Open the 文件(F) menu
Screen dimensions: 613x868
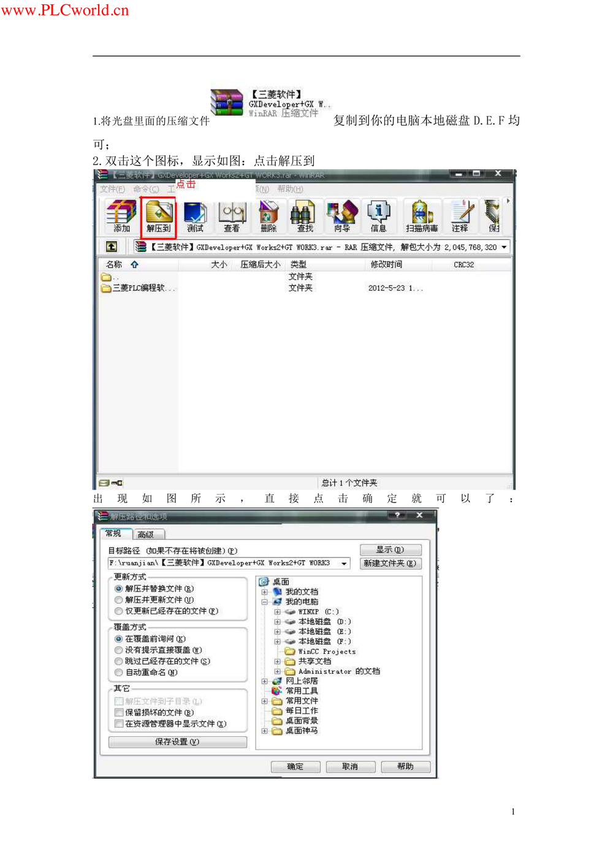point(112,189)
